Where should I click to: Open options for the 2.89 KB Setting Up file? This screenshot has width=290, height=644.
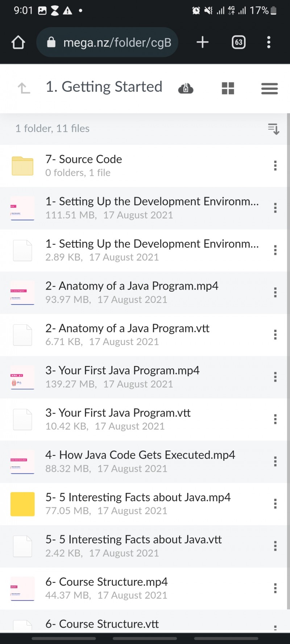click(275, 250)
